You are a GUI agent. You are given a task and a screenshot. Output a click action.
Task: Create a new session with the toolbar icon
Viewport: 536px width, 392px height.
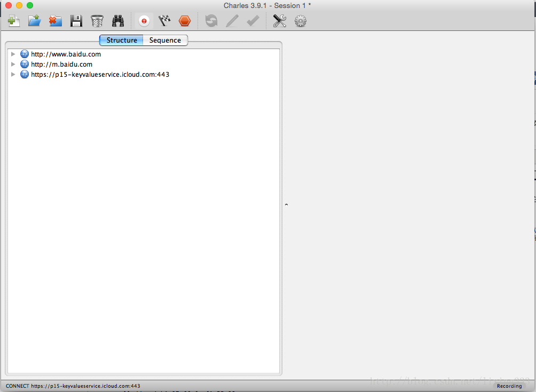tap(14, 21)
